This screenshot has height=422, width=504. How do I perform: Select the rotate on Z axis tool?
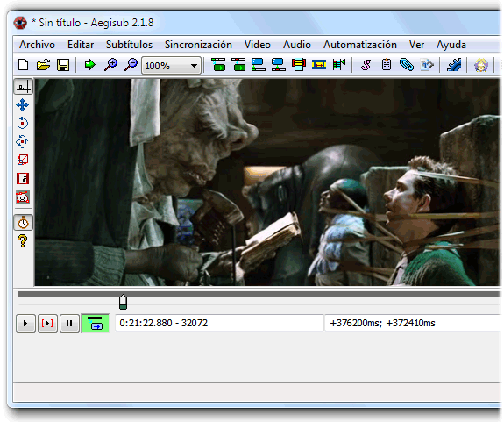(x=23, y=123)
